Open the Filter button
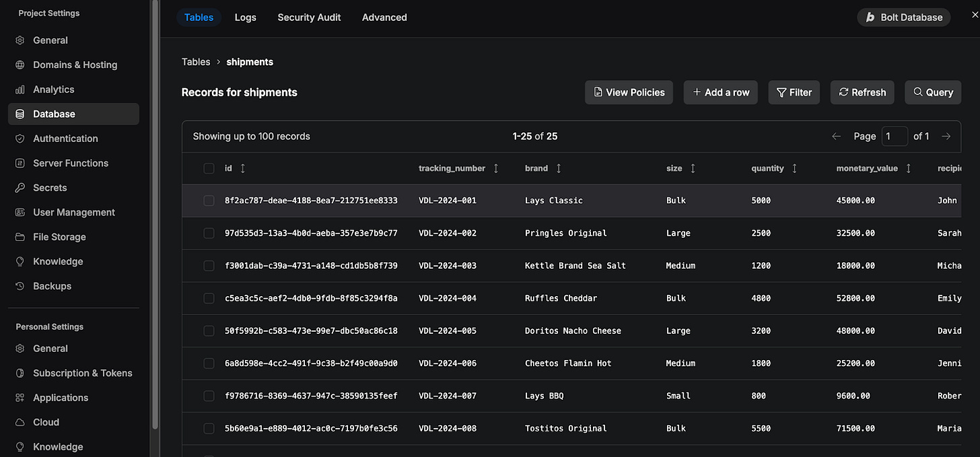This screenshot has height=457, width=980. click(x=794, y=92)
